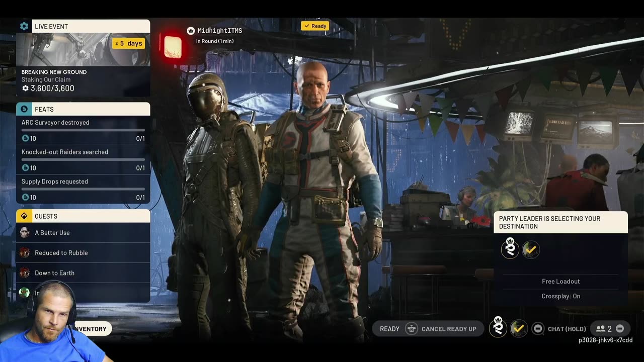The image size is (644, 362).
Task: Select the Breaking New Ground title
Action: (x=54, y=72)
